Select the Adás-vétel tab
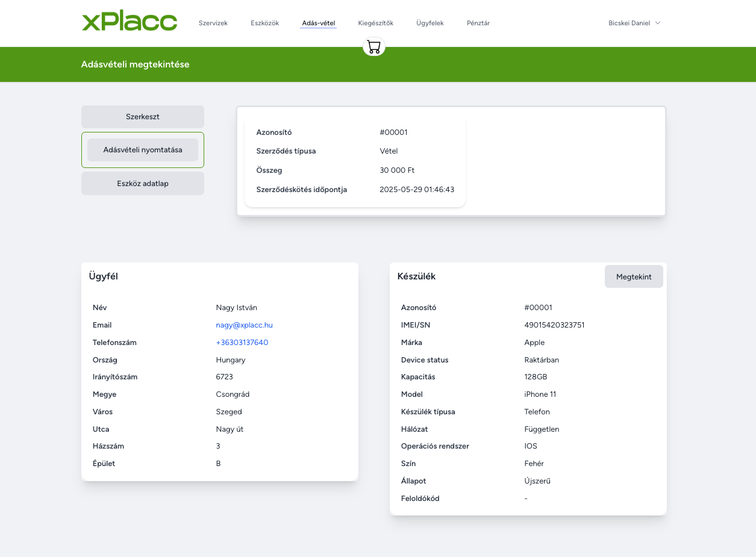The height and width of the screenshot is (557, 756). click(319, 23)
